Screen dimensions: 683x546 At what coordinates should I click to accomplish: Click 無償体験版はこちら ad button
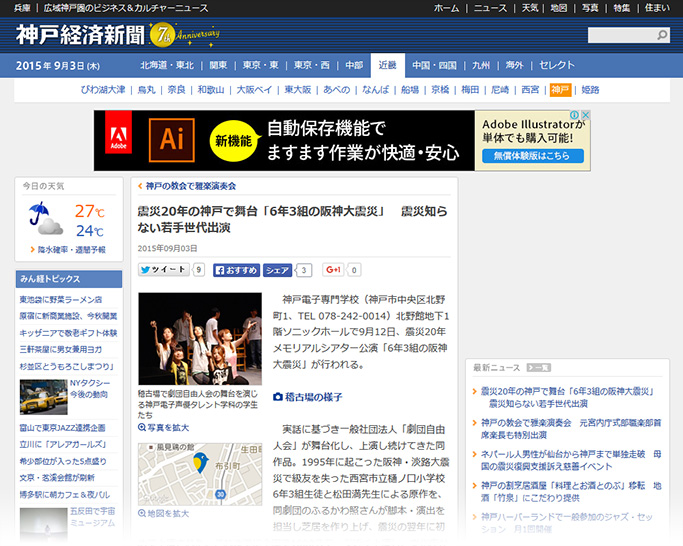point(533,156)
